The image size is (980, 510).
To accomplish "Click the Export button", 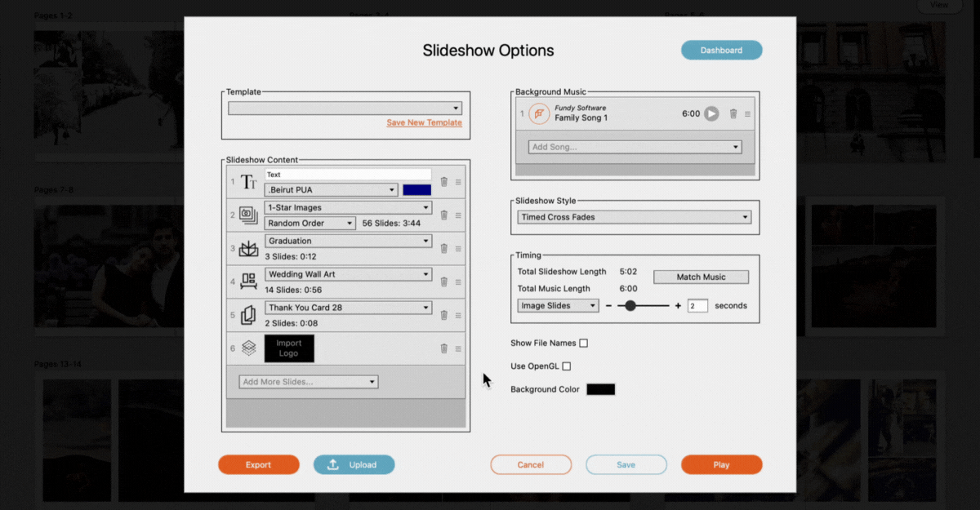I will coord(258,464).
